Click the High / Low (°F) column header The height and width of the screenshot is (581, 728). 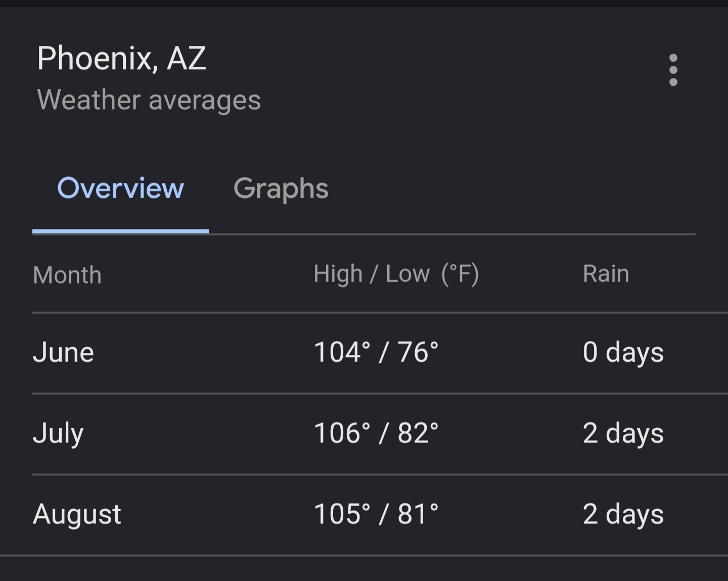[396, 274]
